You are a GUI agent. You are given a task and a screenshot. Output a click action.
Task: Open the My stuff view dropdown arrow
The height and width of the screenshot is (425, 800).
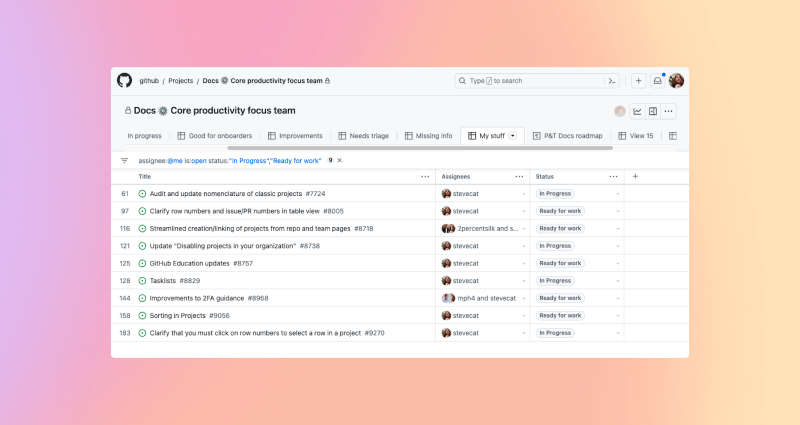tap(513, 136)
